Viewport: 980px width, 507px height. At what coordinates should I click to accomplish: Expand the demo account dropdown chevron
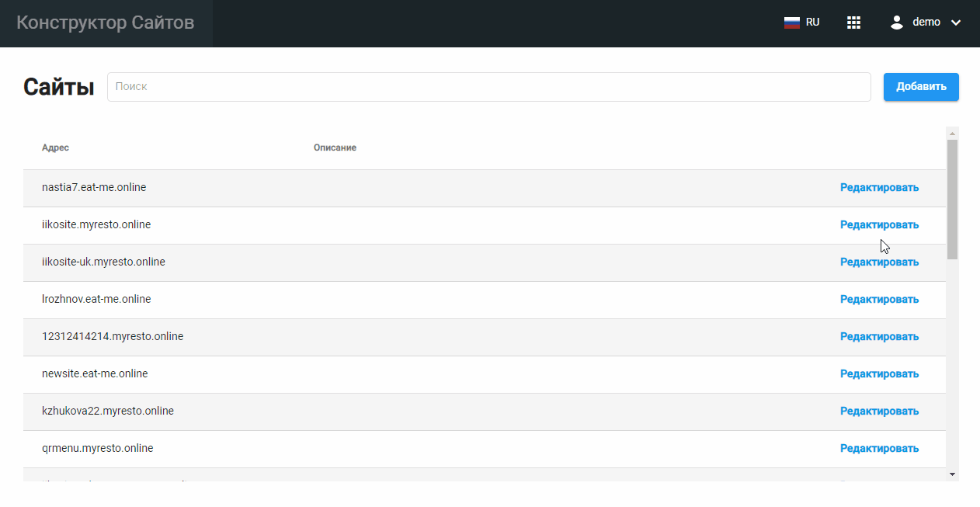click(956, 23)
